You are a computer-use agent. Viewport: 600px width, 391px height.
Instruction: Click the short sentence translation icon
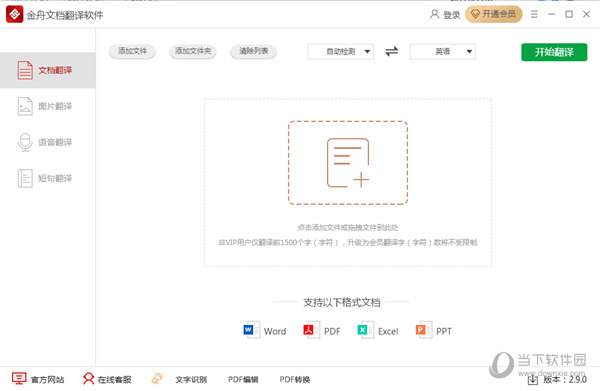coord(25,178)
